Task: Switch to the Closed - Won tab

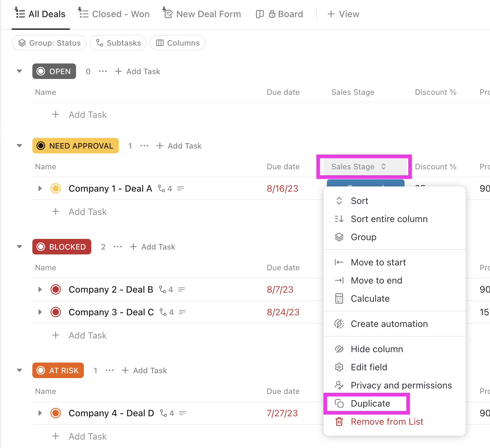Action: 114,14
